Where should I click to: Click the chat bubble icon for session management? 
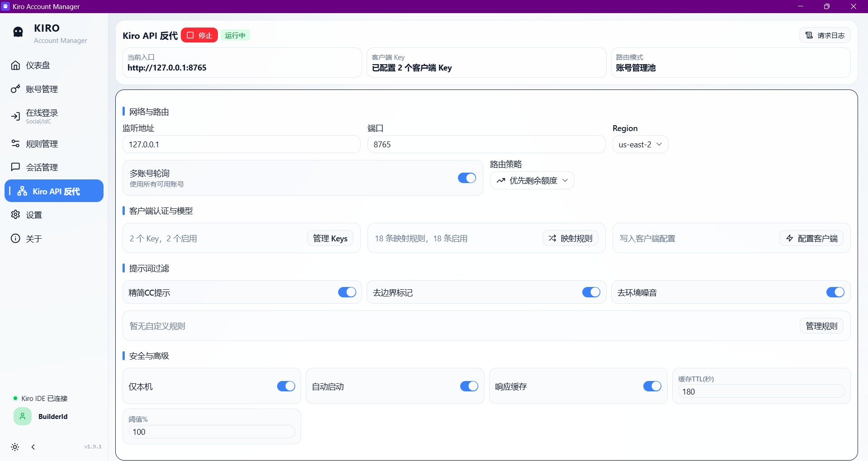coord(15,167)
